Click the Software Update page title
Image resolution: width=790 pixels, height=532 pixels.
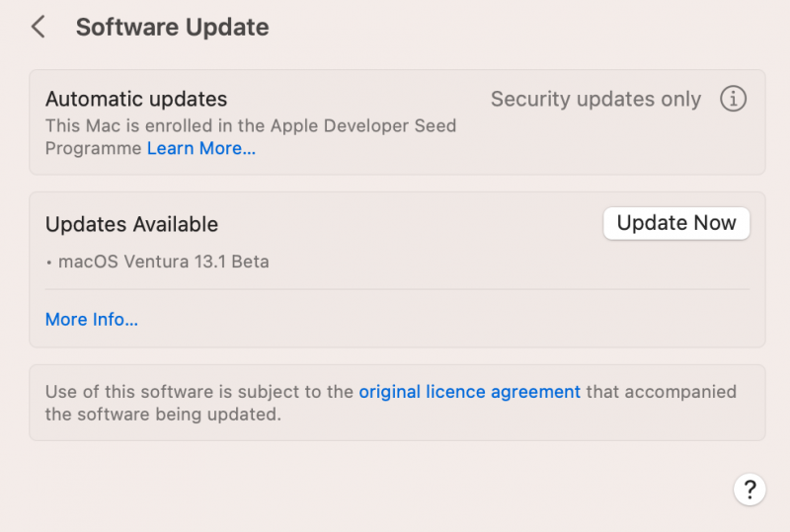172,27
